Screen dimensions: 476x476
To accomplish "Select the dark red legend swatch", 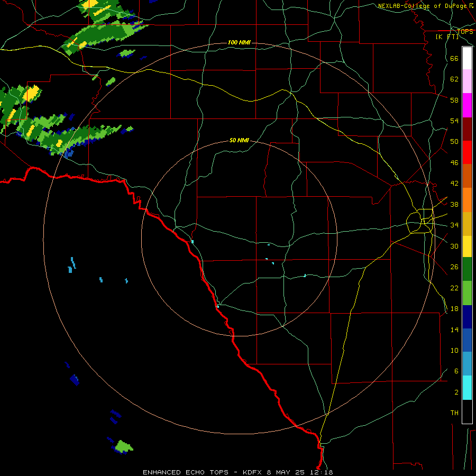I will tap(467, 129).
